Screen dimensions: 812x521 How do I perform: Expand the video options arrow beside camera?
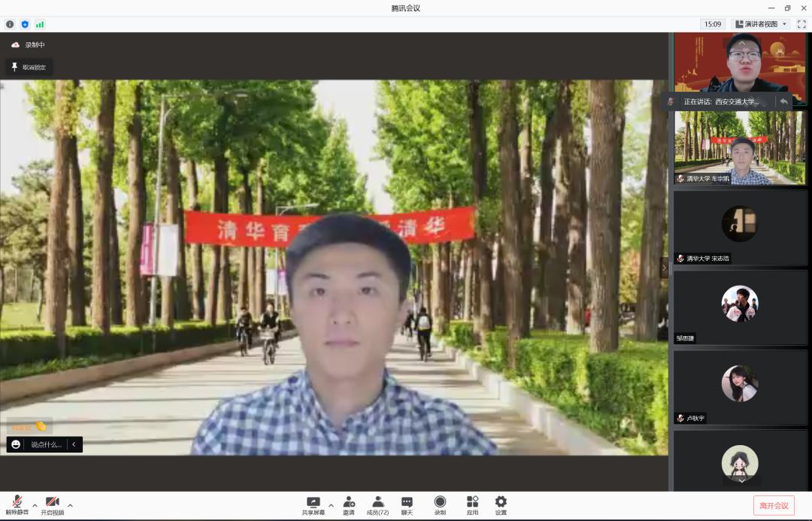tap(70, 505)
